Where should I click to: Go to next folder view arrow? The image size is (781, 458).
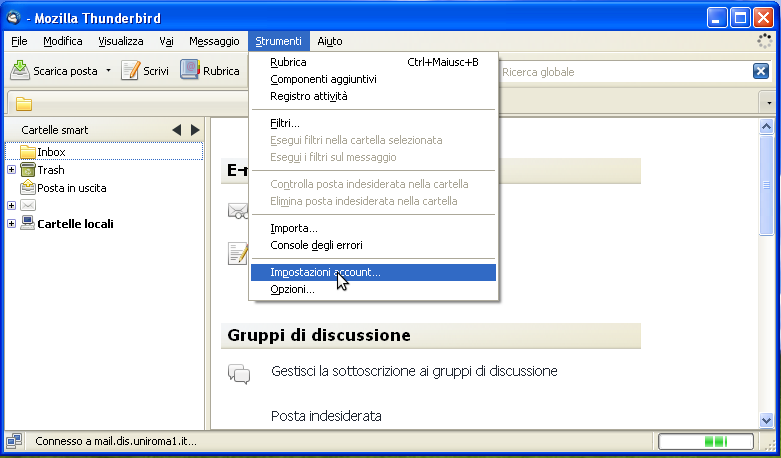pyautogui.click(x=195, y=130)
